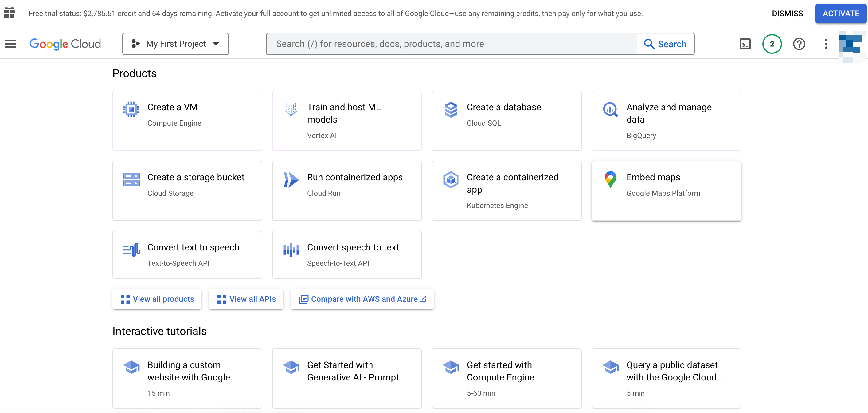This screenshot has height=413, width=868.
Task: Click the 5-60 min duration text
Action: [x=481, y=393]
